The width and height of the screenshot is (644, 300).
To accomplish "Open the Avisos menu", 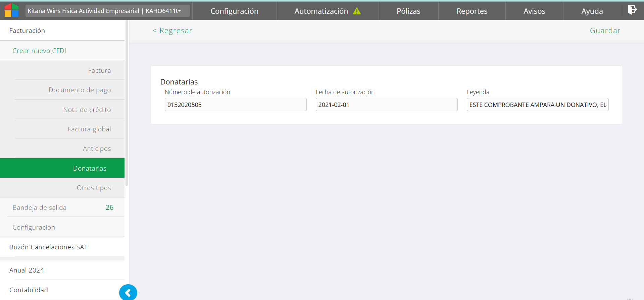I will click(x=534, y=11).
